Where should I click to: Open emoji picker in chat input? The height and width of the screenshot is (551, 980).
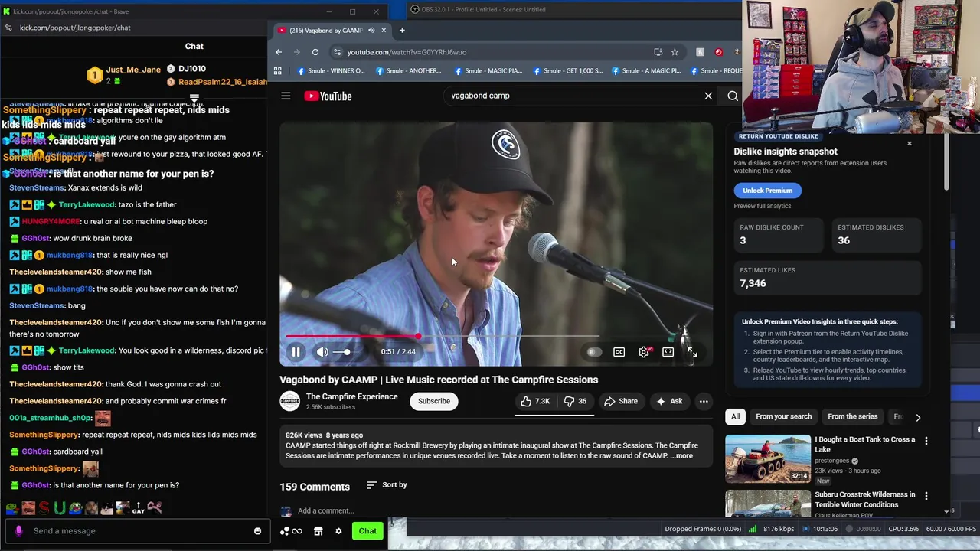pyautogui.click(x=257, y=531)
